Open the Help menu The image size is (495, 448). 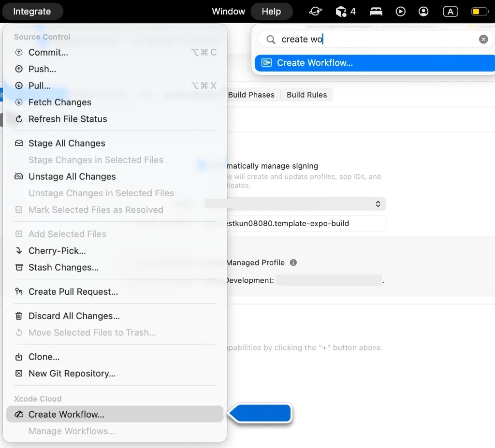coord(271,12)
